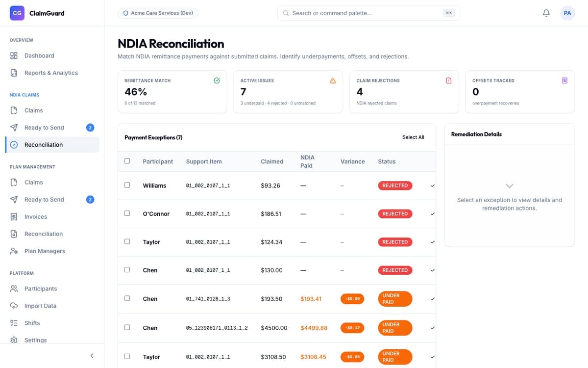The width and height of the screenshot is (588, 368).
Task: Sort by Participant column header
Action: (x=158, y=161)
